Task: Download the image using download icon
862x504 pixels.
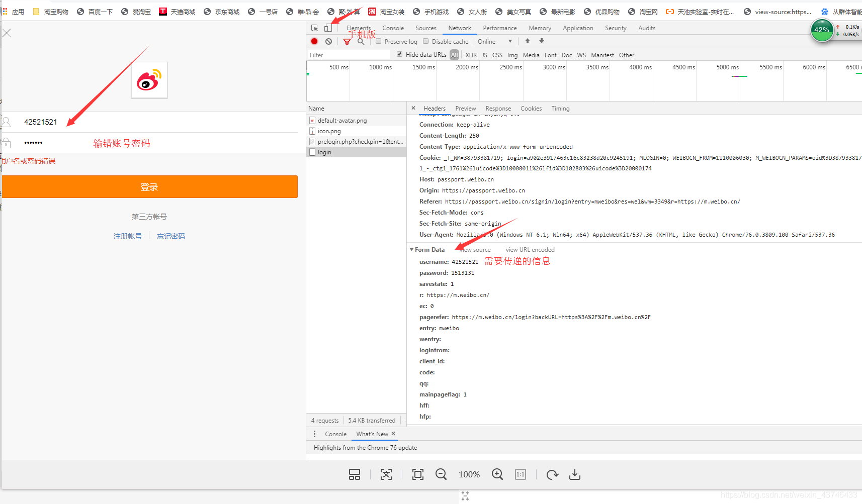Action: (575, 474)
